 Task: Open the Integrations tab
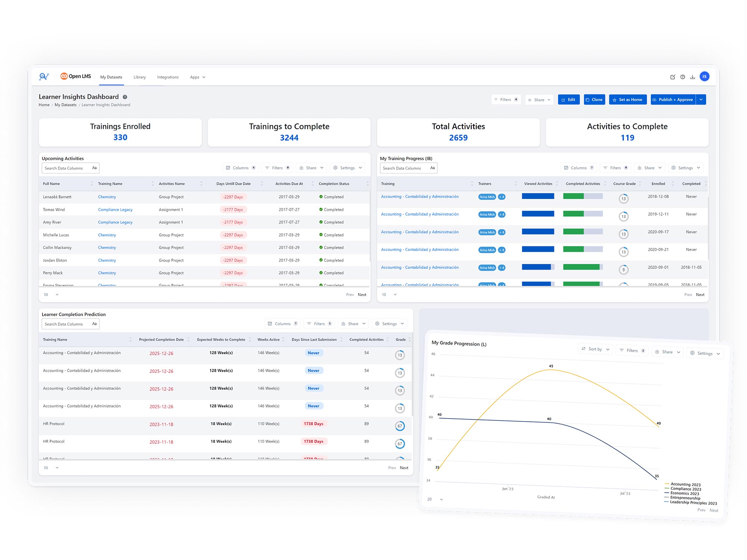pos(168,77)
